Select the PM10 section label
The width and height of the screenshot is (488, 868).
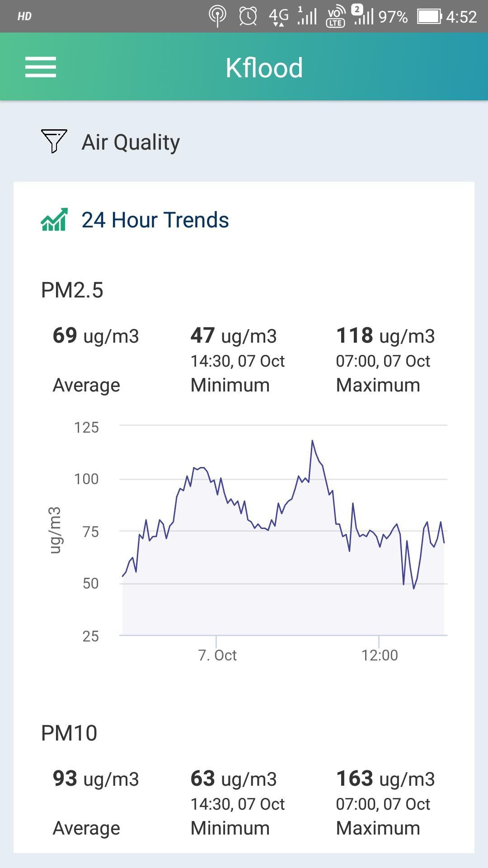point(69,733)
